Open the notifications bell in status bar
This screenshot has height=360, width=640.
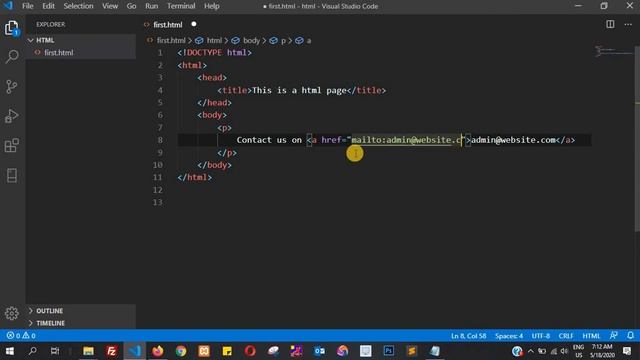tap(630, 336)
